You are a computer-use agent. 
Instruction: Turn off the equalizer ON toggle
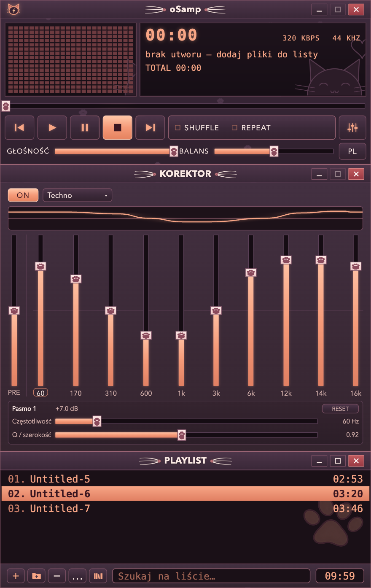coord(23,195)
